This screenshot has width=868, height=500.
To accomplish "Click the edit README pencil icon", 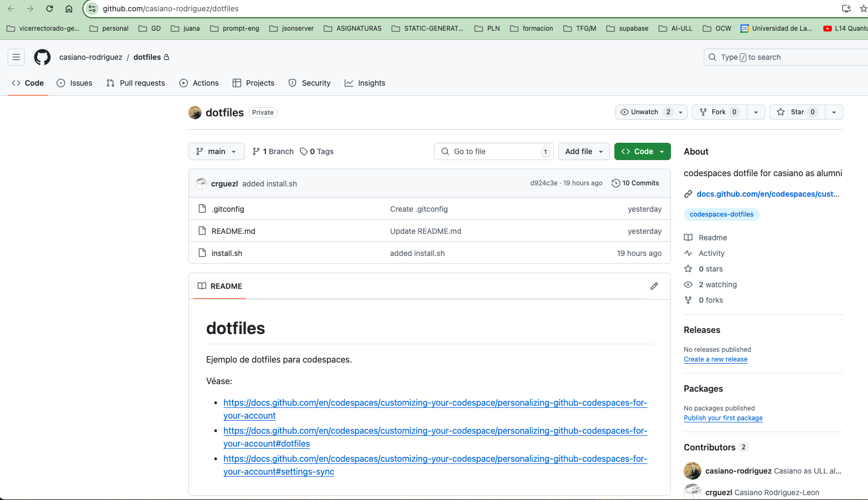I will click(654, 286).
